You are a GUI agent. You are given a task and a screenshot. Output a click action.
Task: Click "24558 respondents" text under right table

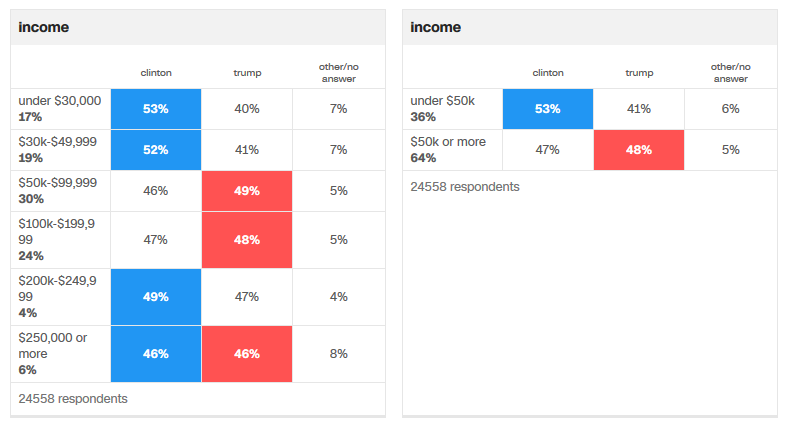(x=465, y=186)
